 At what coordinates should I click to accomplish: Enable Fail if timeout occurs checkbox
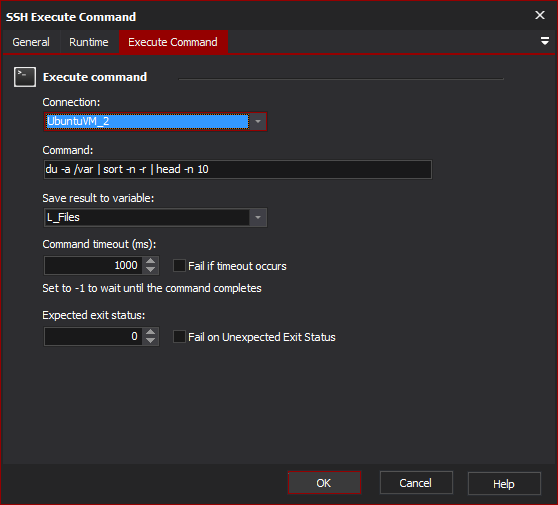coord(179,266)
